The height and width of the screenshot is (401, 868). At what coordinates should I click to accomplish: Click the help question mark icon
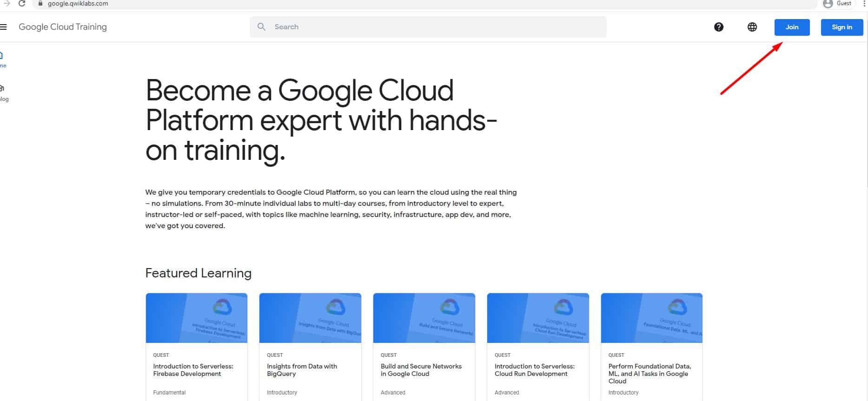[x=718, y=27]
